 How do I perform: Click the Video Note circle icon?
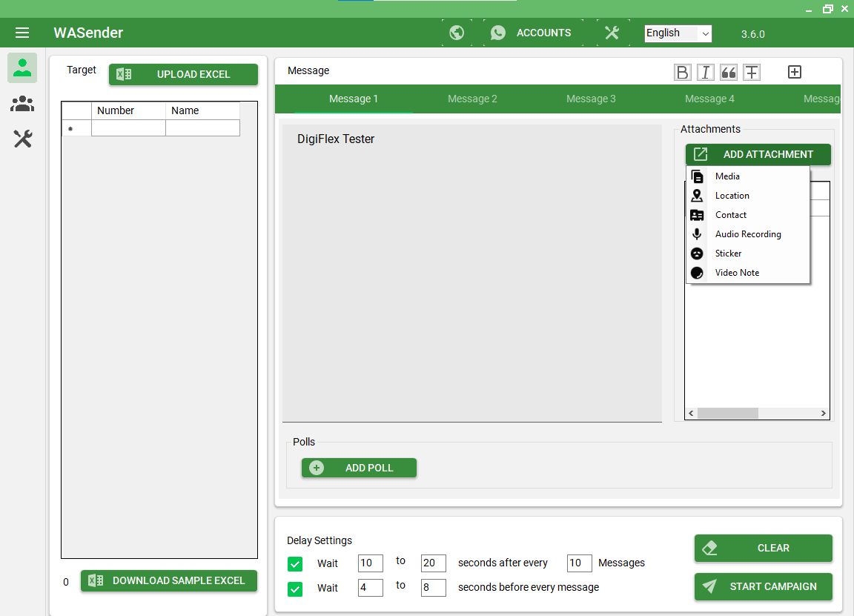click(697, 273)
